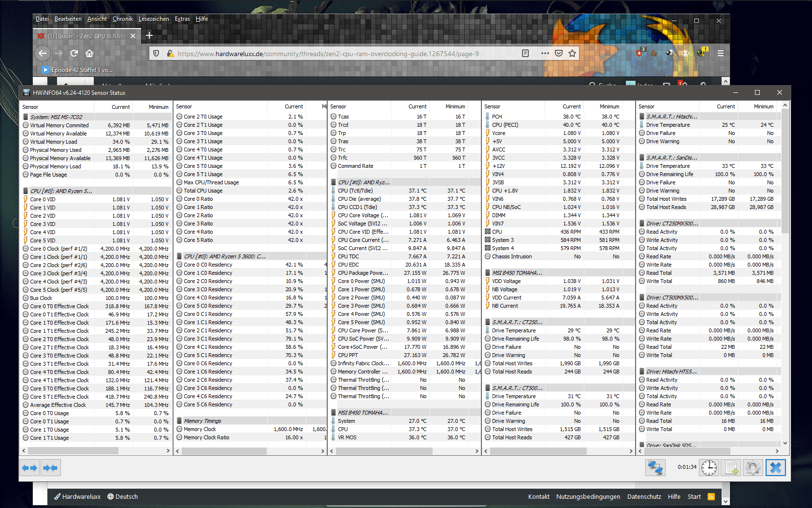812x508 pixels.
Task: Bookmark this page with the star
Action: [x=572, y=53]
